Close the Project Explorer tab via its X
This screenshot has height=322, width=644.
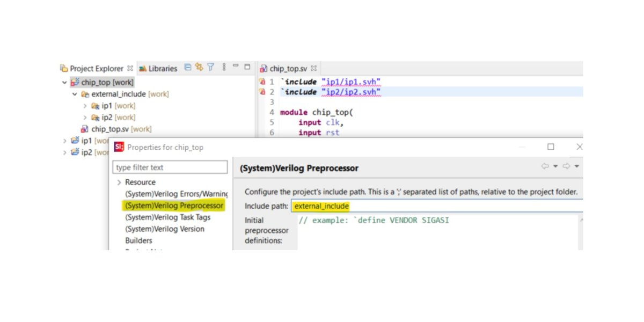130,68
